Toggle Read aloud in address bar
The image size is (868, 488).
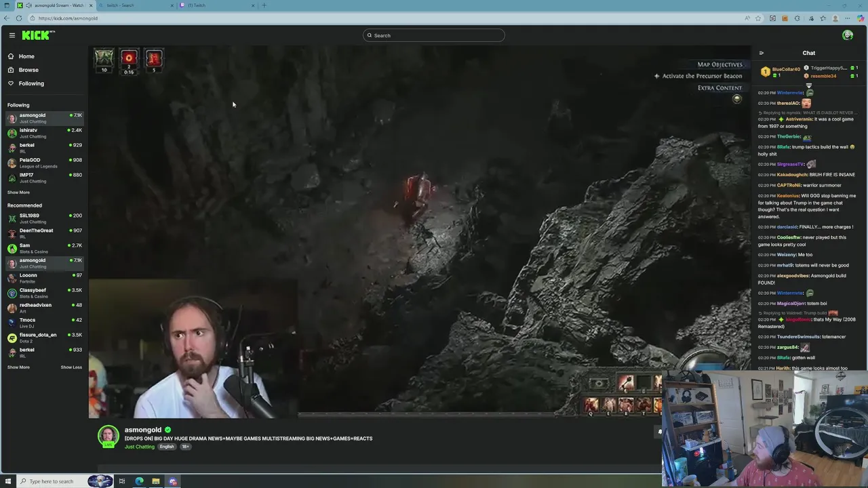[747, 18]
